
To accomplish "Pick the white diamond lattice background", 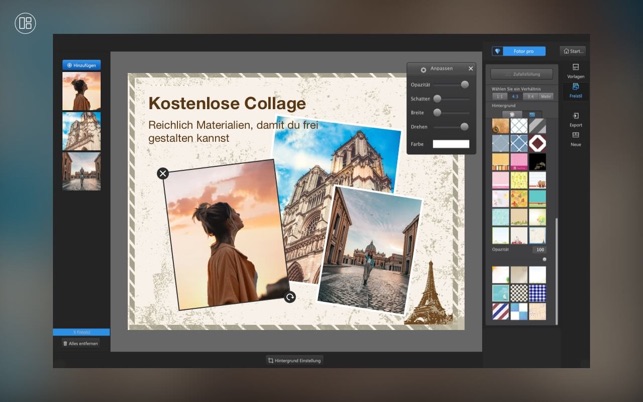I will tap(519, 126).
